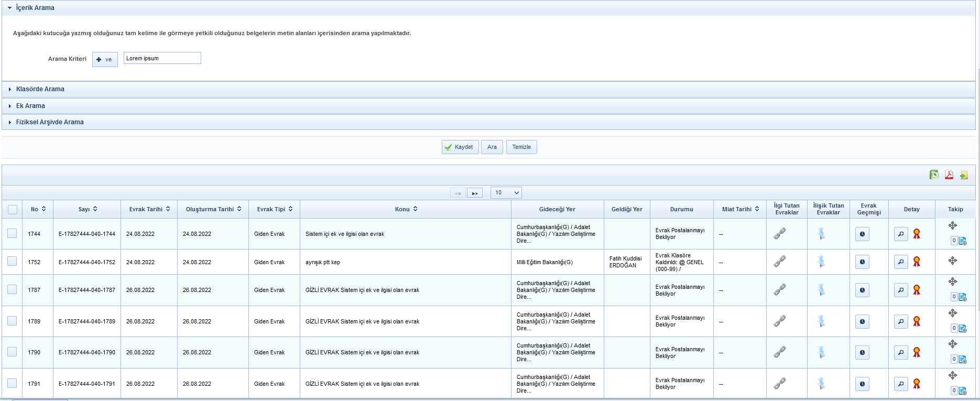Go to next results page

[475, 193]
